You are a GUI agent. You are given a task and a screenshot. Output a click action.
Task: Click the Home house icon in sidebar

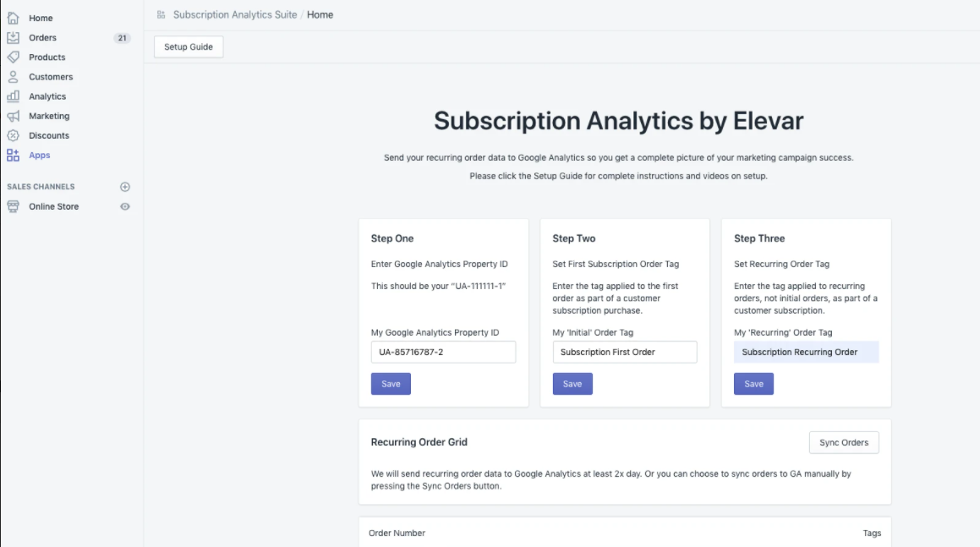pyautogui.click(x=13, y=18)
